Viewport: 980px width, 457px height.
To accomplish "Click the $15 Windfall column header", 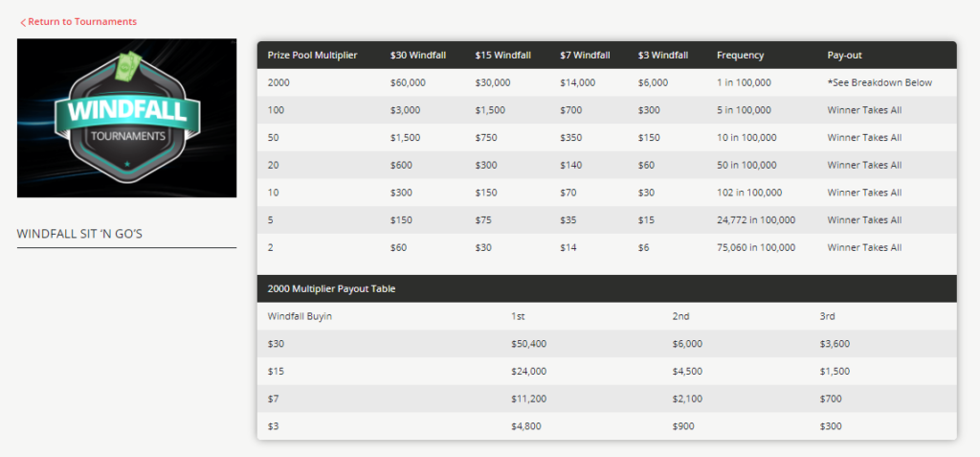I will [x=503, y=56].
